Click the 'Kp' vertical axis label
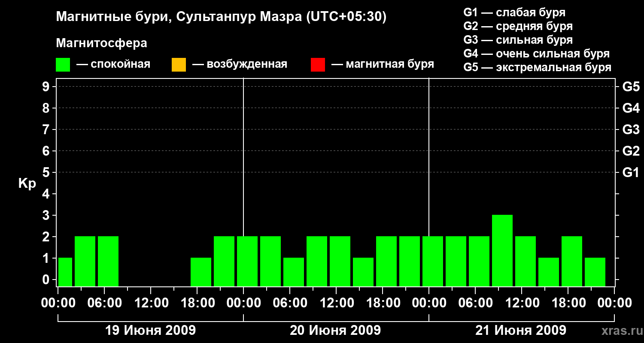The image size is (644, 343). pos(27,184)
